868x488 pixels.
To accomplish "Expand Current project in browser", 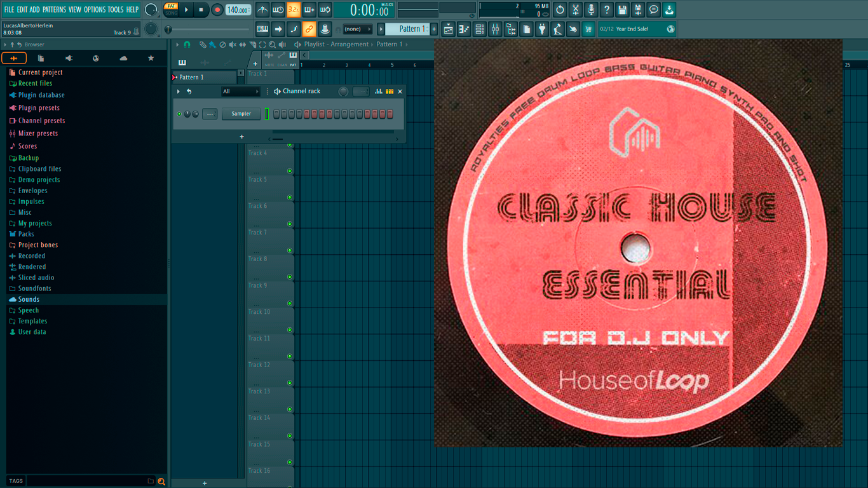I will tap(40, 72).
